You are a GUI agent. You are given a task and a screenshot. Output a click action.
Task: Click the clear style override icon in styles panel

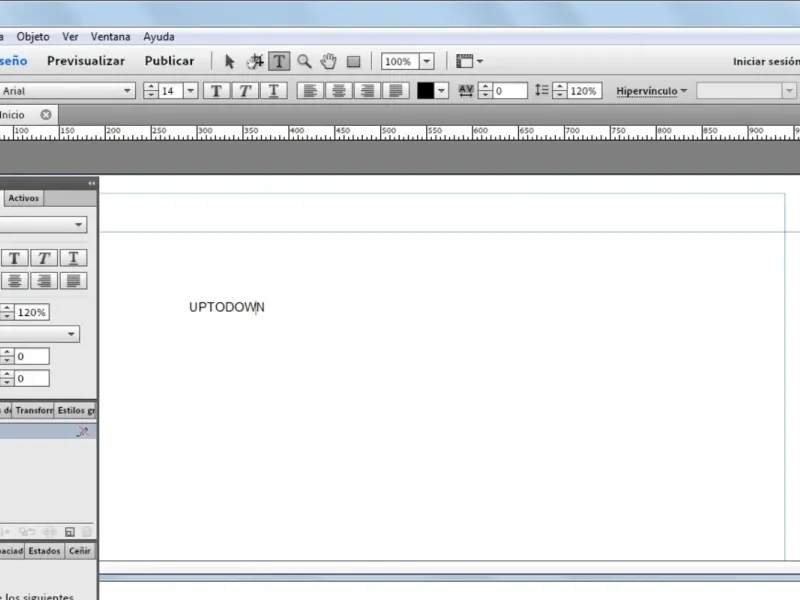click(x=83, y=432)
